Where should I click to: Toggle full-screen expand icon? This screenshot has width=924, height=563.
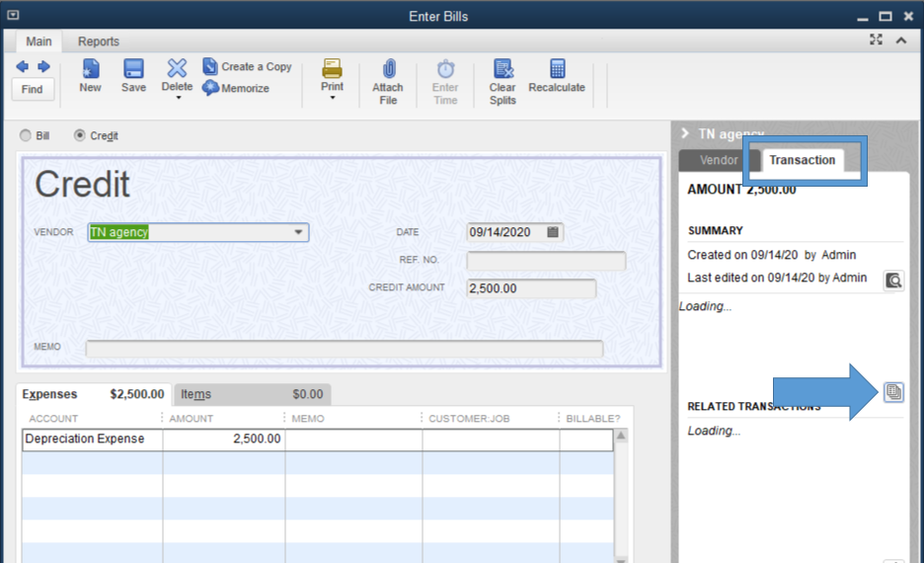(x=877, y=40)
